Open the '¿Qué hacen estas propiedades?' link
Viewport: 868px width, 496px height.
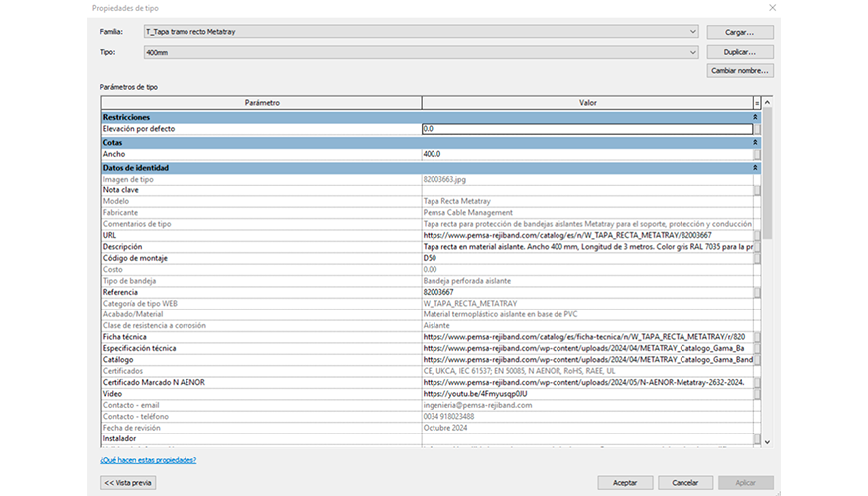[148, 460]
